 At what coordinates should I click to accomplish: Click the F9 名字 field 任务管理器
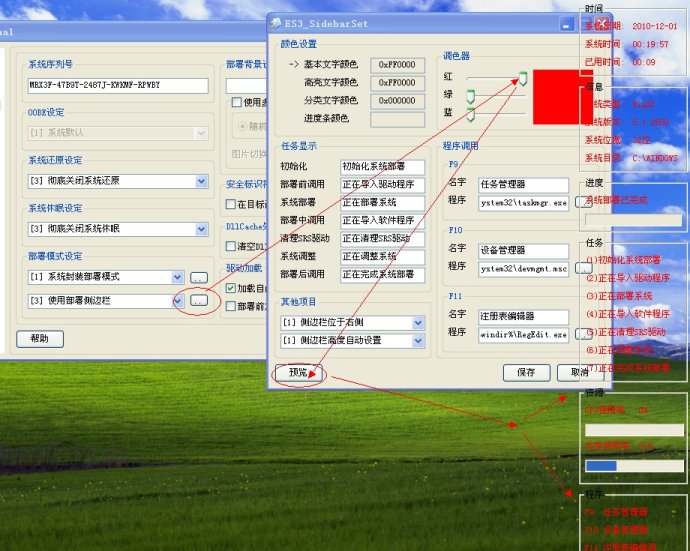(x=524, y=185)
